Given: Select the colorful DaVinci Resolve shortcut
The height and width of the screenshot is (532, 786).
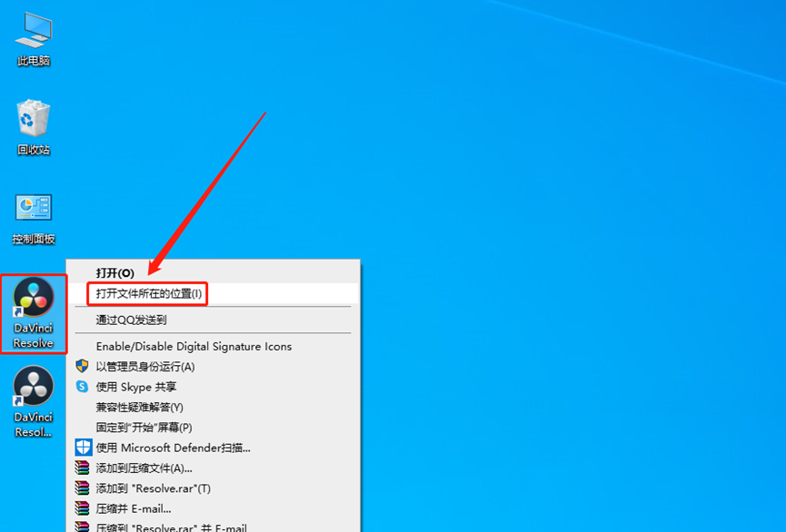Looking at the screenshot, I should pos(33,313).
